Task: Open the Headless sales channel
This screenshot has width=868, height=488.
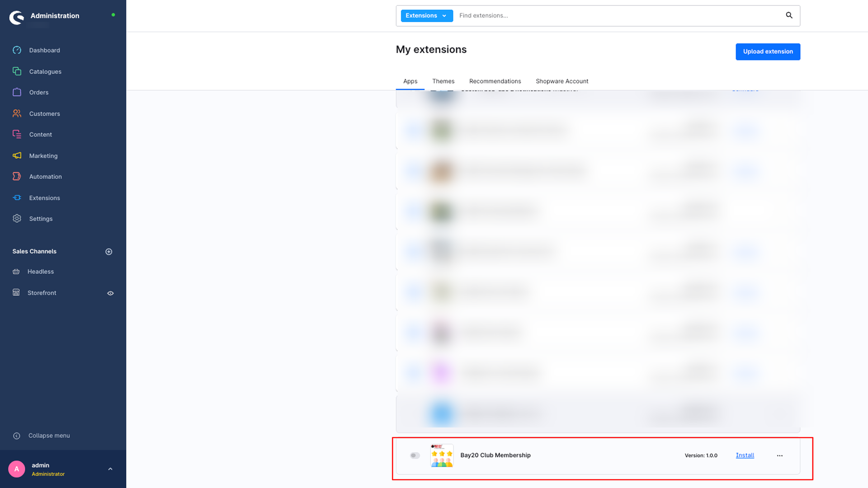Action: 40,272
